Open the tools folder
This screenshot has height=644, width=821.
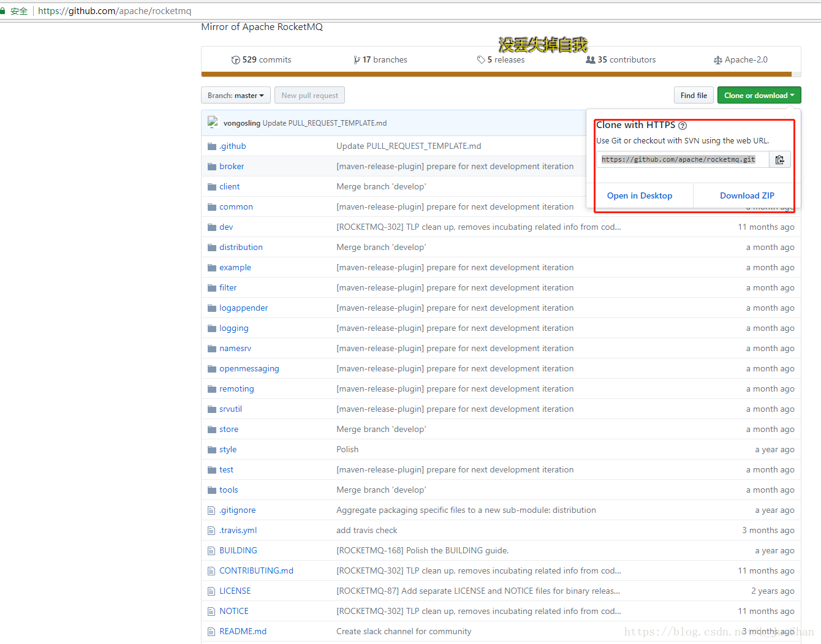229,490
